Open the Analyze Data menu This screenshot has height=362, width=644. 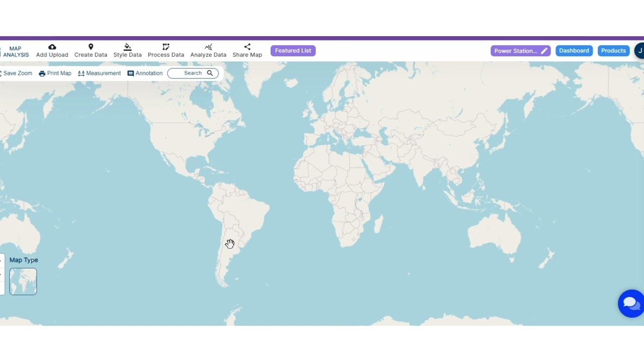pos(208,51)
